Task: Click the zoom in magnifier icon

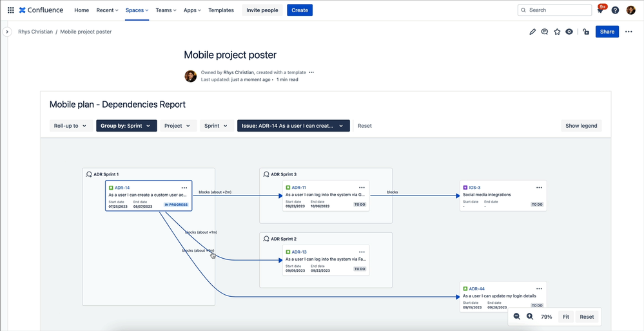Action: (530, 317)
